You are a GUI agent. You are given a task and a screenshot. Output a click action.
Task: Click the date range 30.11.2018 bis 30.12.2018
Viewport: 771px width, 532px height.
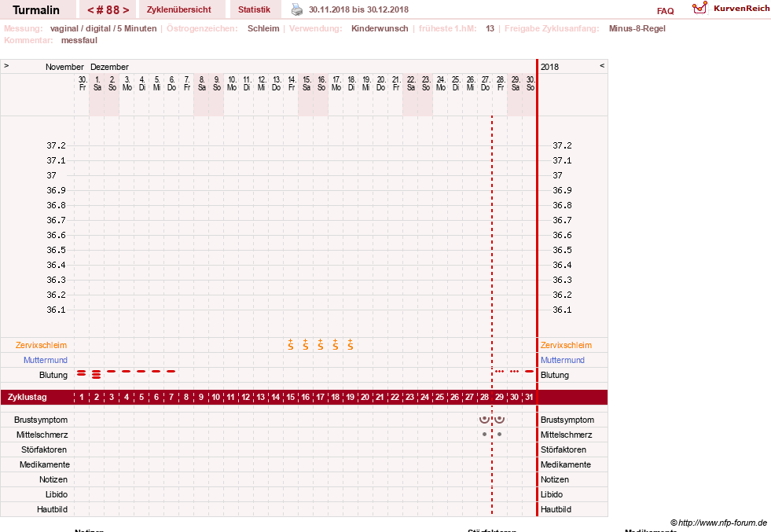pos(358,9)
